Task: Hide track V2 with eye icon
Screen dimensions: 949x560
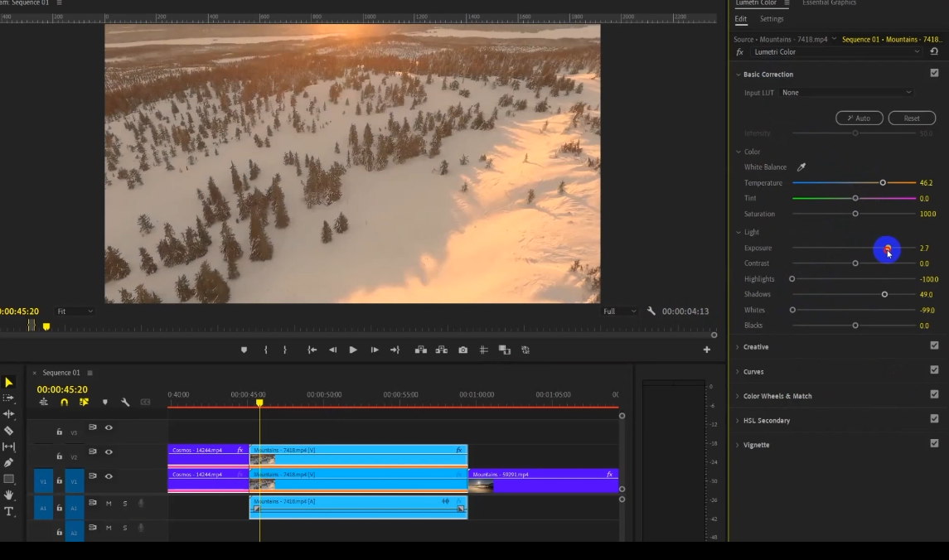Action: 109,452
